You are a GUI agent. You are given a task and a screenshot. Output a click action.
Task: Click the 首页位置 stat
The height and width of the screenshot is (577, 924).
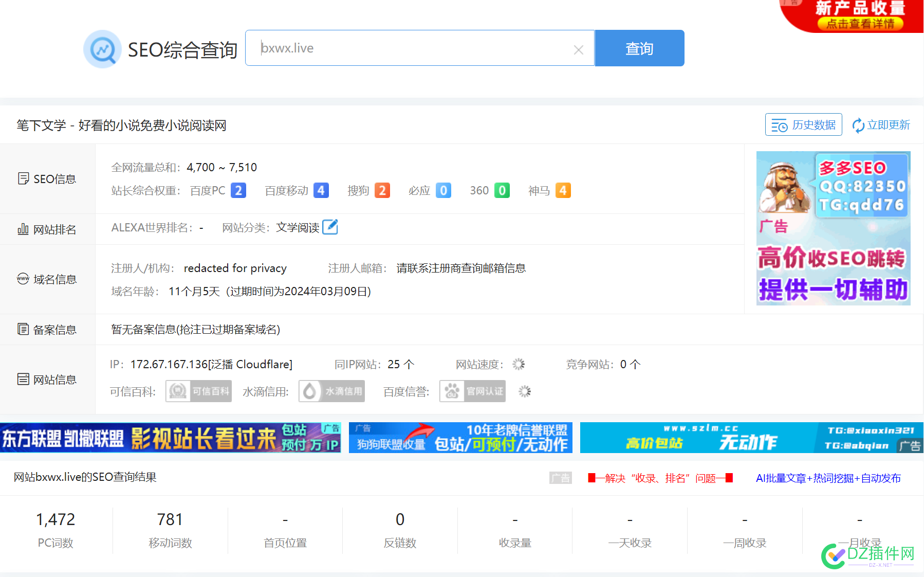pos(285,530)
